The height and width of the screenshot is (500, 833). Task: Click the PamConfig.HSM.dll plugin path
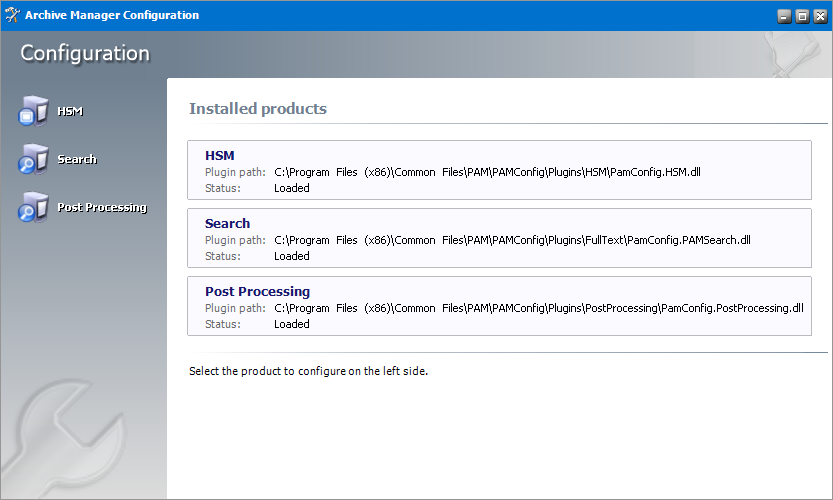click(x=487, y=172)
